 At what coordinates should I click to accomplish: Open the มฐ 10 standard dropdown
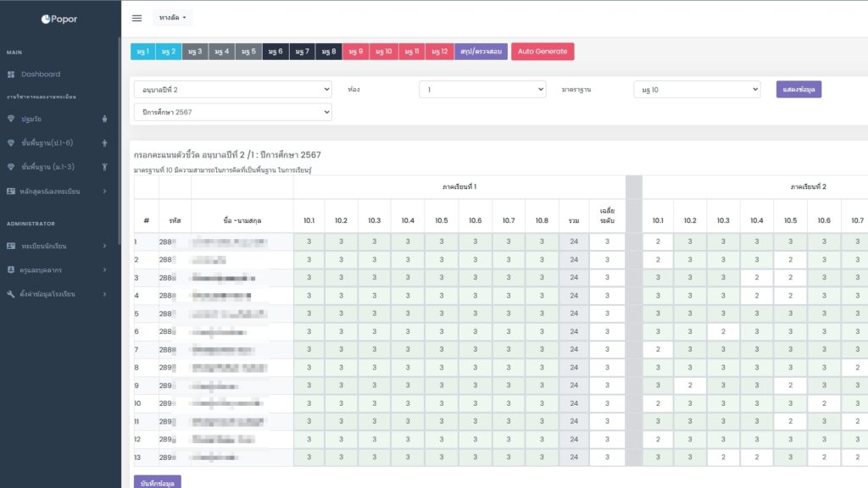point(697,89)
